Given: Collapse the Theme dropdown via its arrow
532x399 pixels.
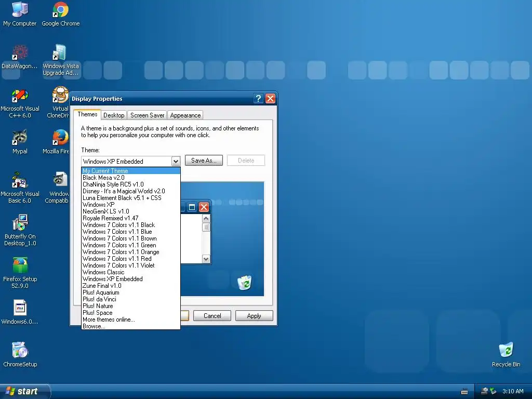Looking at the screenshot, I should point(176,161).
